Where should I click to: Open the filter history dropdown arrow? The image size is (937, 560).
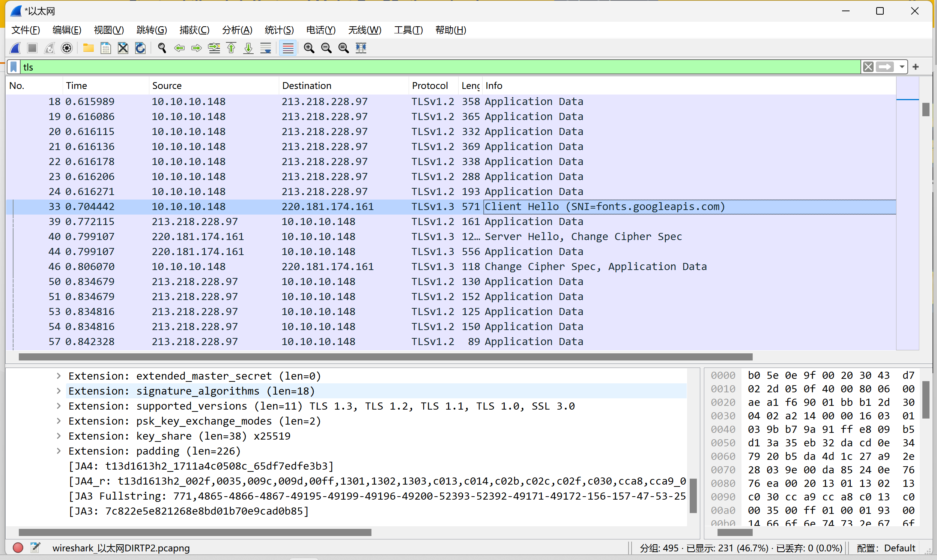click(902, 67)
